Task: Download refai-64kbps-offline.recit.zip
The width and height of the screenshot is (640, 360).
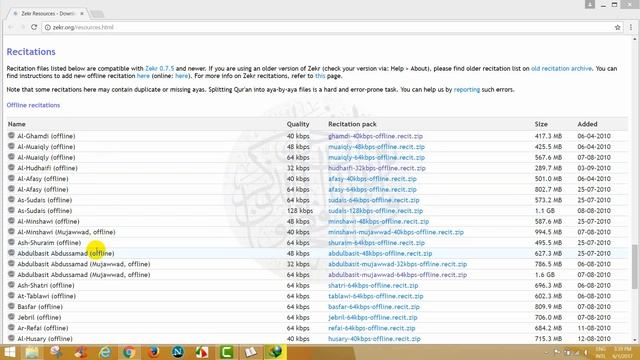Action: (x=371, y=328)
